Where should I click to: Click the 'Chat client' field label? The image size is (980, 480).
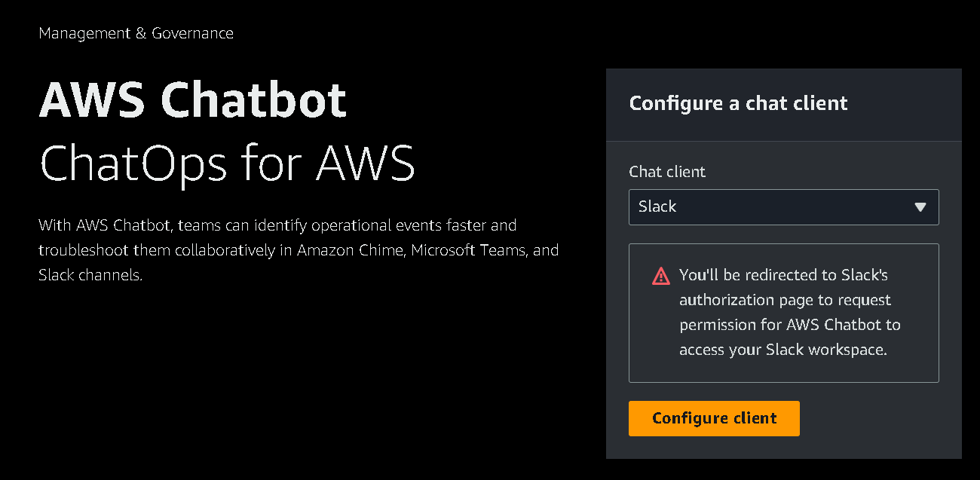[667, 172]
